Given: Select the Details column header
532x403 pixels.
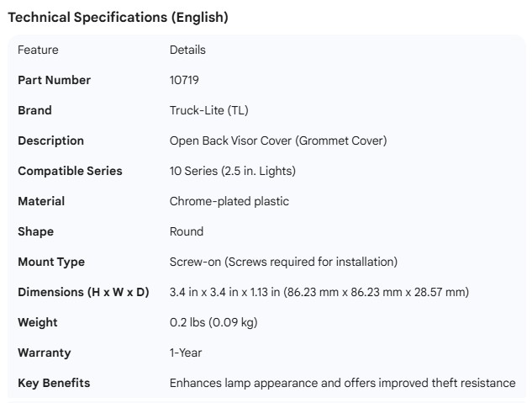Looking at the screenshot, I should tap(187, 50).
